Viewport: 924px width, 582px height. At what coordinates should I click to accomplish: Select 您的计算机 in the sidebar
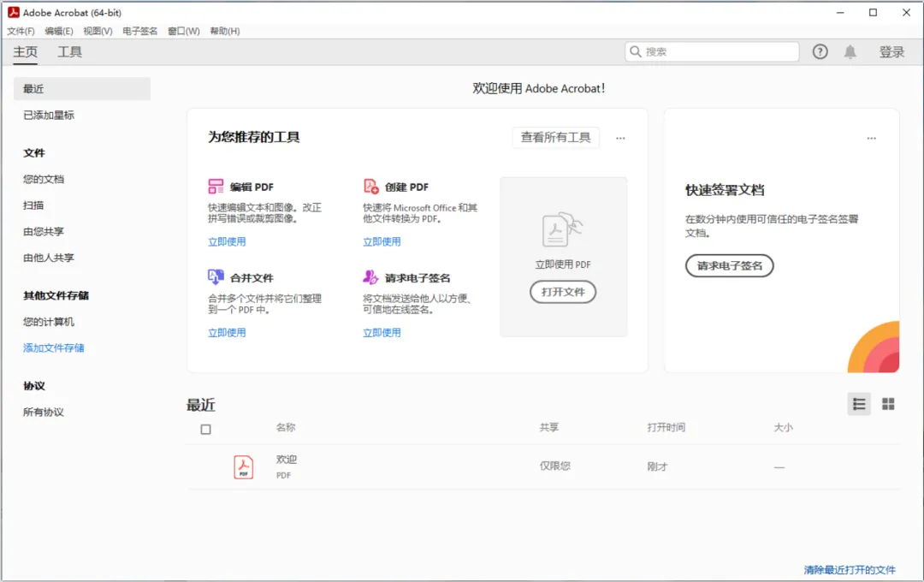pyautogui.click(x=49, y=322)
